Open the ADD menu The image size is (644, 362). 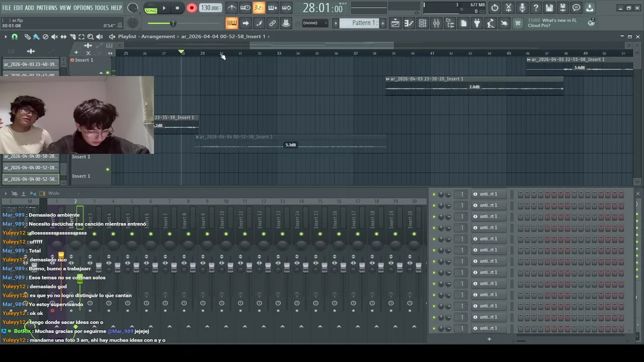click(x=30, y=8)
